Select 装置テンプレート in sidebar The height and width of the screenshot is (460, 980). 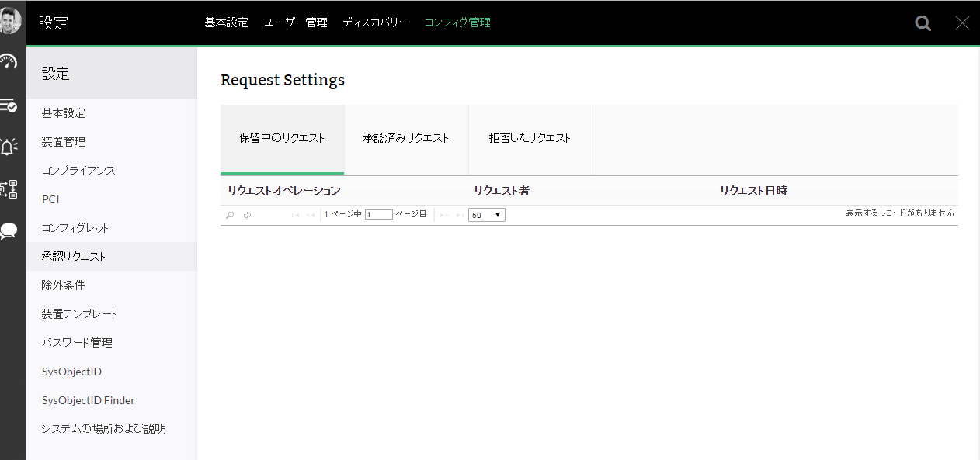(112, 314)
